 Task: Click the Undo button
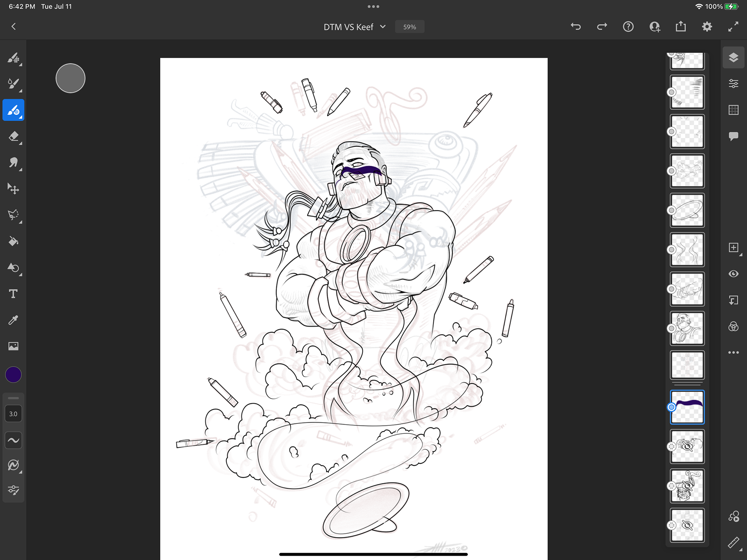pos(576,27)
